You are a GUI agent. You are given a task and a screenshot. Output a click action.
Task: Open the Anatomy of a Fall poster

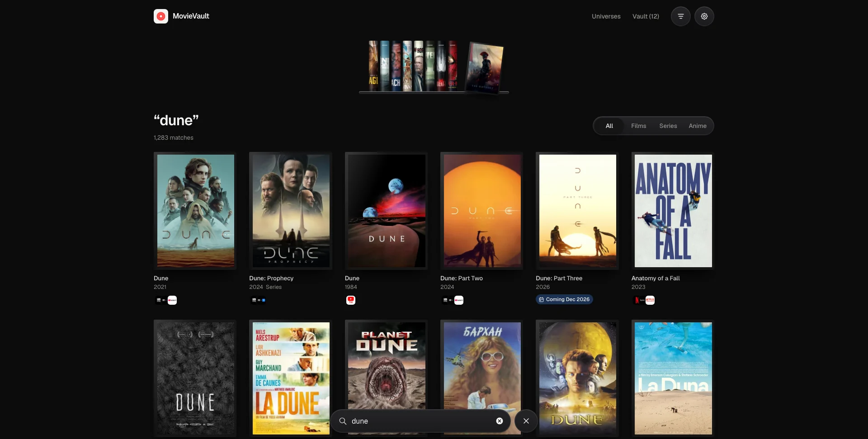click(x=673, y=211)
